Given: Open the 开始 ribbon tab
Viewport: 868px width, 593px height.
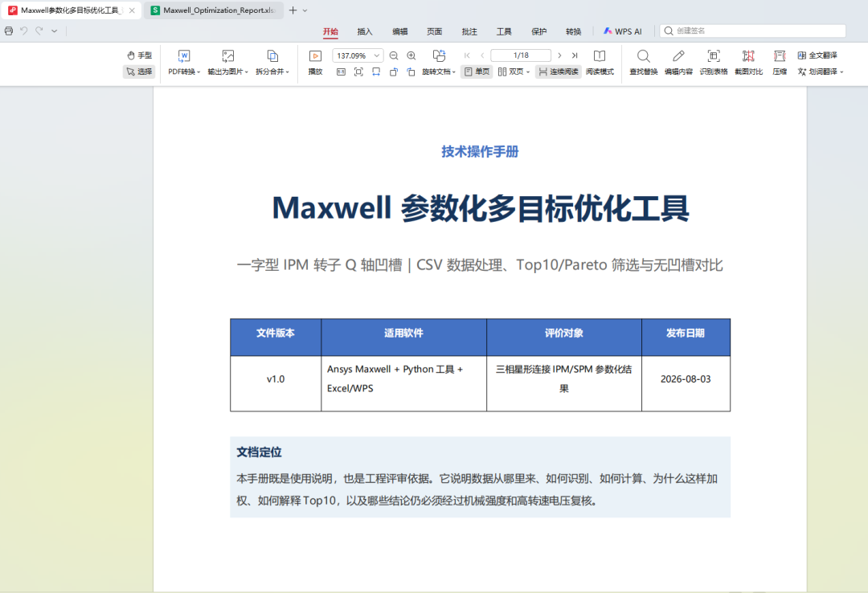Looking at the screenshot, I should 330,31.
